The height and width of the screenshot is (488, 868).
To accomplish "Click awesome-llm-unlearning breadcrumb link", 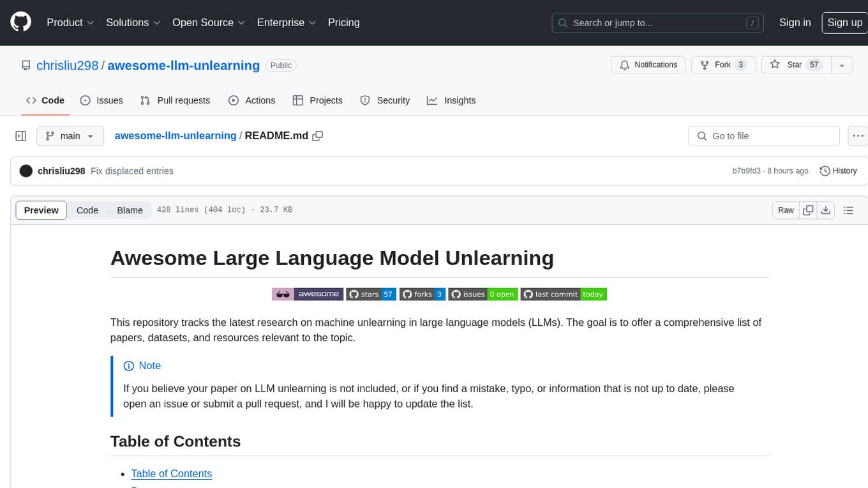I will click(x=176, y=136).
